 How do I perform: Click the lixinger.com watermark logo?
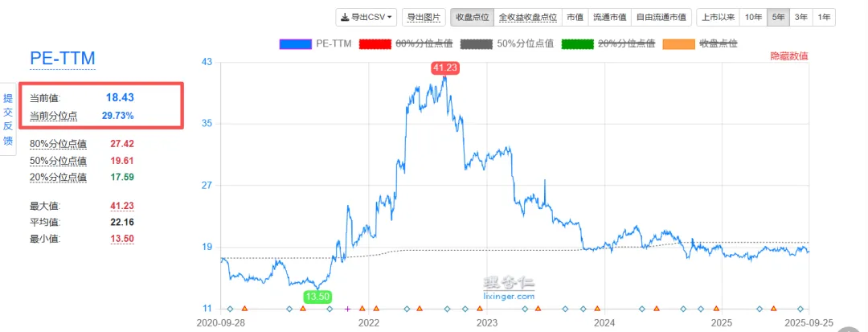509,288
